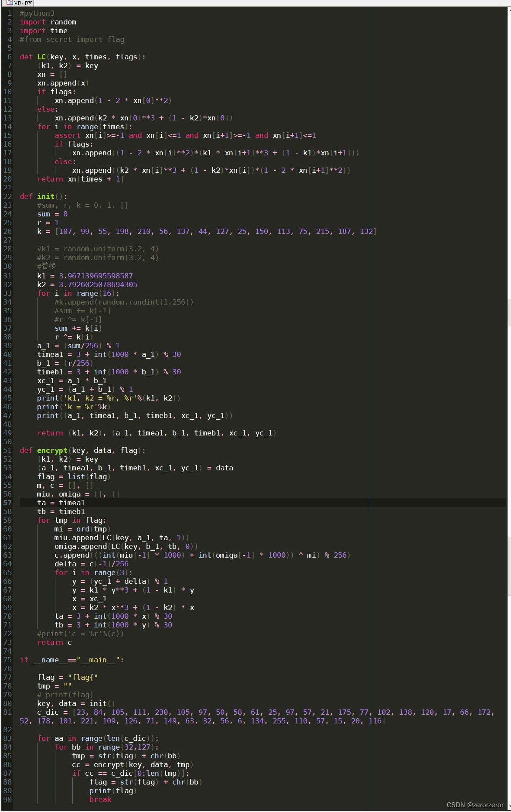Click value '3.7926025078694305'
The image size is (511, 812).
(98, 284)
